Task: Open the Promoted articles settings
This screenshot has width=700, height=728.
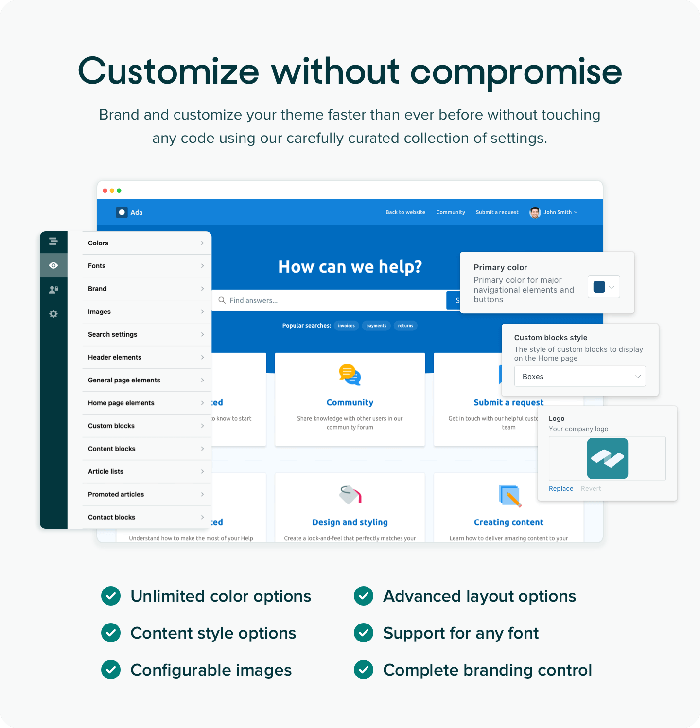Action: click(x=147, y=494)
